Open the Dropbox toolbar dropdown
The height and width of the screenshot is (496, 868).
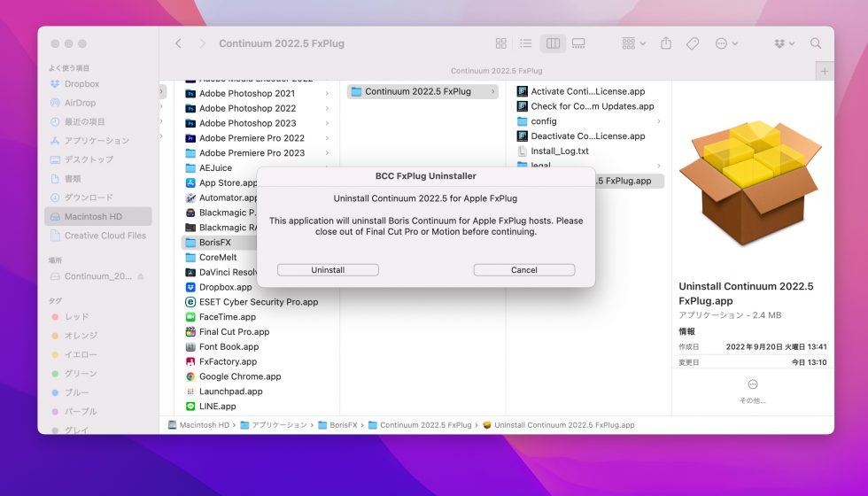pyautogui.click(x=784, y=43)
